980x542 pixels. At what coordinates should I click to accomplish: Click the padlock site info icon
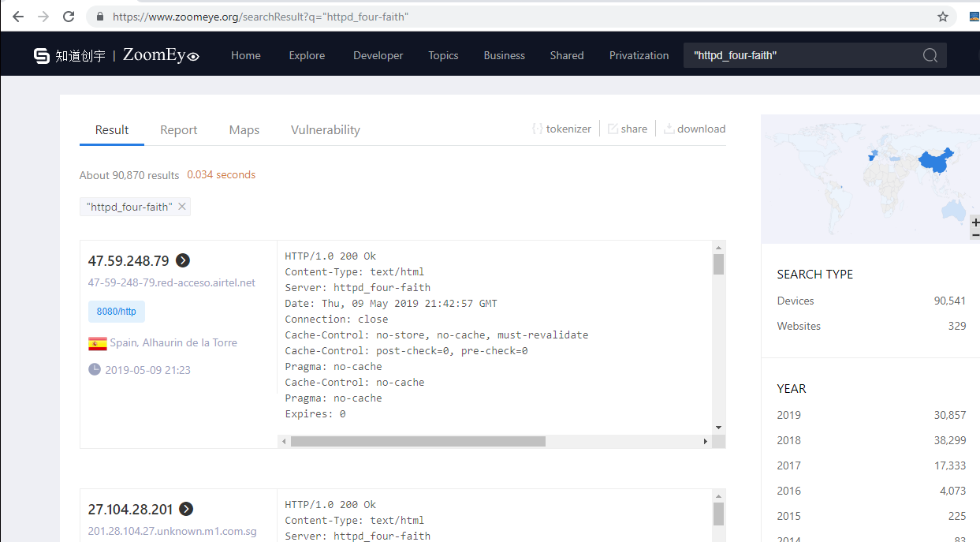pos(99,17)
